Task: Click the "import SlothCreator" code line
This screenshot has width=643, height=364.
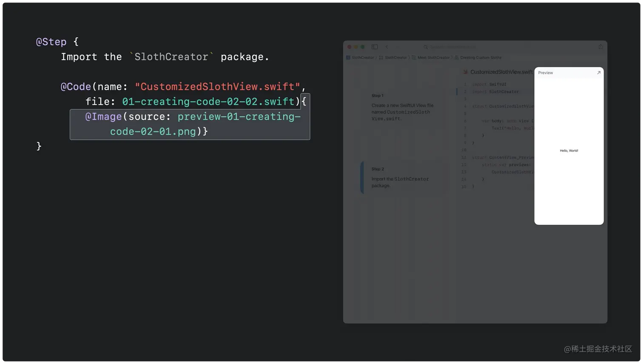Action: coord(495,91)
